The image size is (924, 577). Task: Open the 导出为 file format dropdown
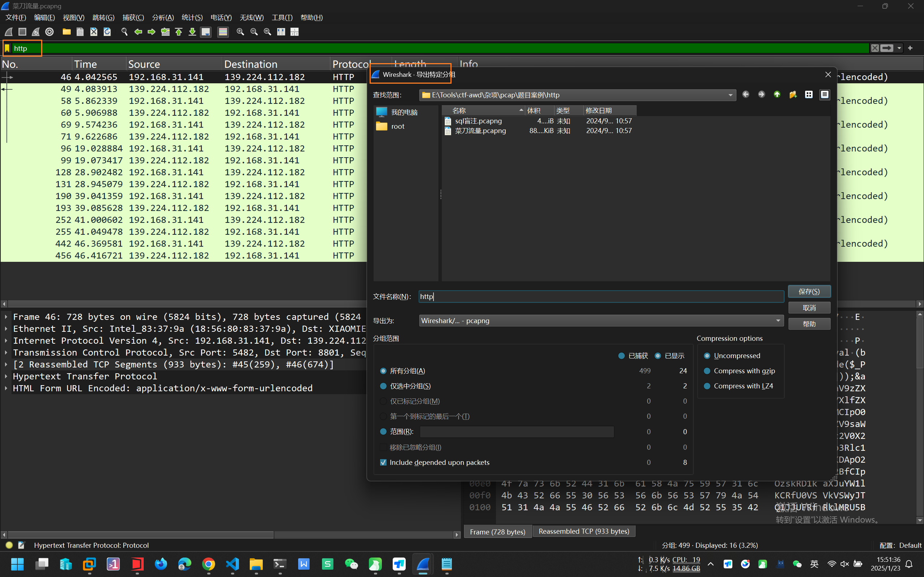pos(778,321)
